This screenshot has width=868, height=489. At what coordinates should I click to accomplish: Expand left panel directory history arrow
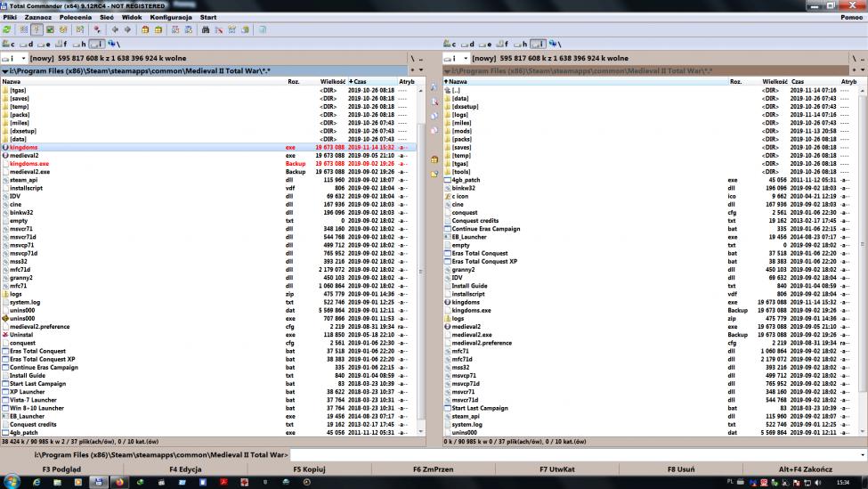tap(420, 69)
